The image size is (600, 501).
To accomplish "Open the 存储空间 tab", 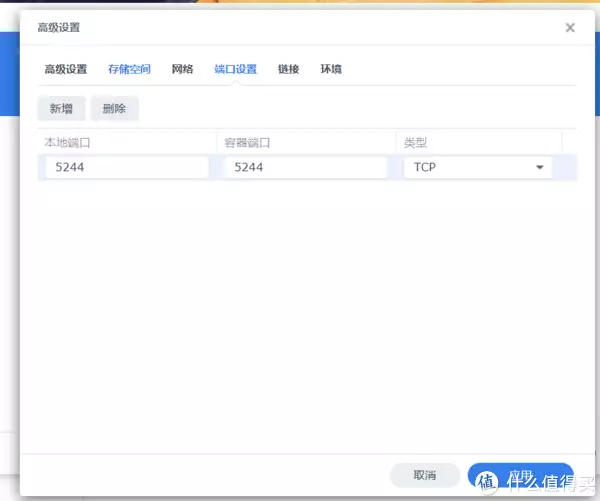I will [x=129, y=69].
